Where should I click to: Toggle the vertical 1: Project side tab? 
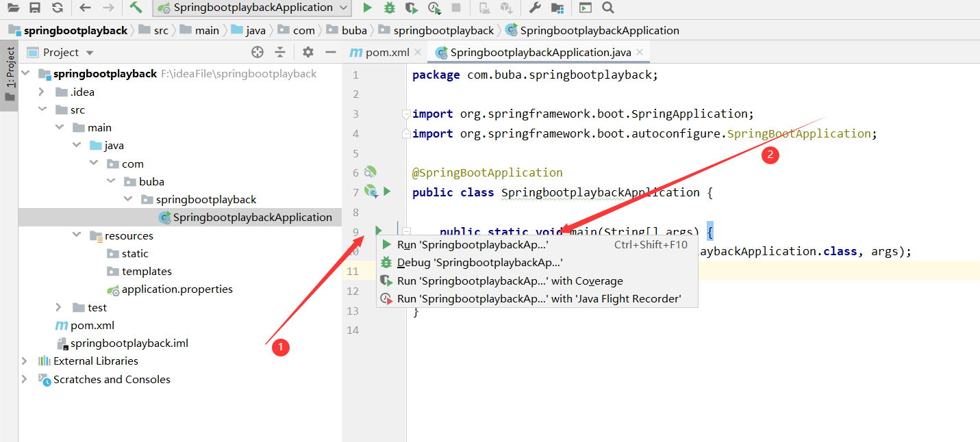click(x=10, y=74)
